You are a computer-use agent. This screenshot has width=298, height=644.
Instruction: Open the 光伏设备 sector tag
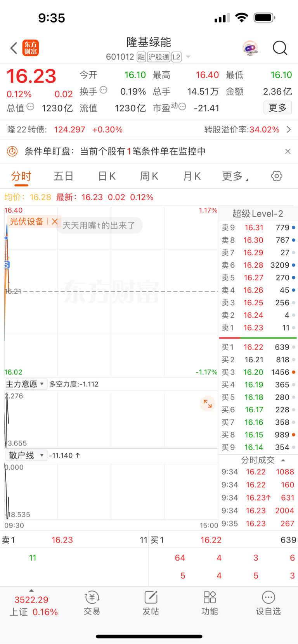pyautogui.click(x=27, y=221)
